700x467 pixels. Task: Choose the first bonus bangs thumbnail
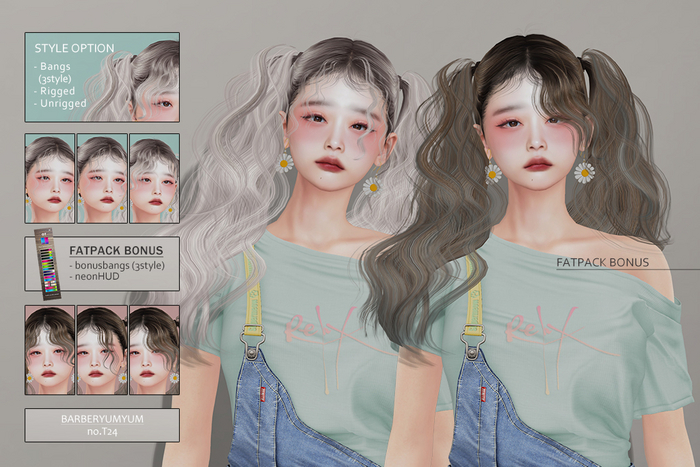49,349
